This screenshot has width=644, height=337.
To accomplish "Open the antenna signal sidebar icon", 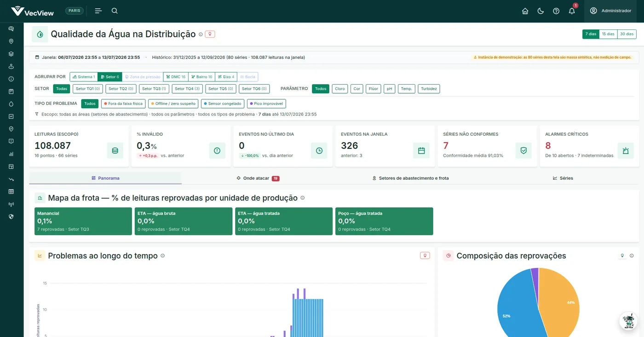I will click(11, 204).
